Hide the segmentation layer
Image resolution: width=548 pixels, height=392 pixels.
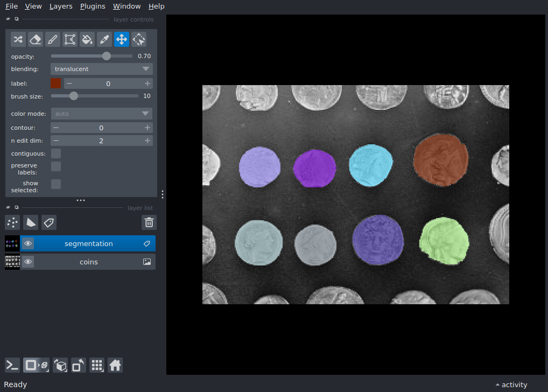coord(28,244)
